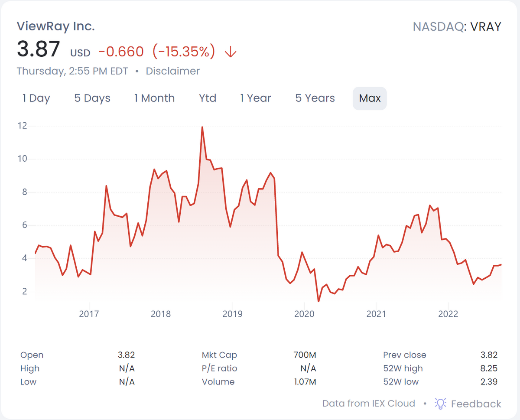This screenshot has width=520, height=420.
Task: Choose the 5 Years range
Action: tap(315, 98)
